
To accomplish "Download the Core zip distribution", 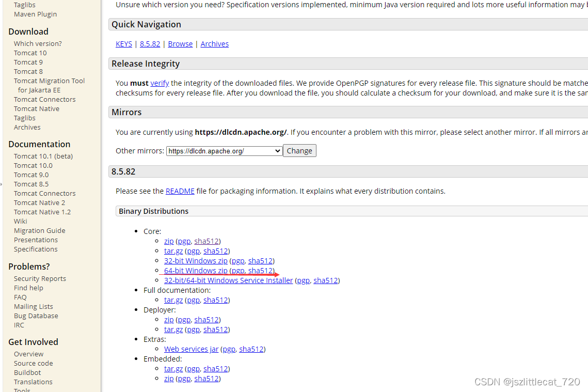I will 169,241.
